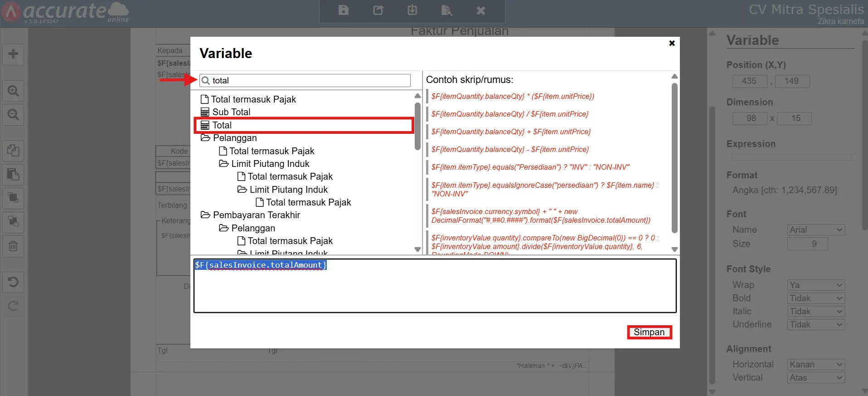Open the Font Name Arial dropdown
Viewport: 868px width, 396px height.
pyautogui.click(x=816, y=230)
